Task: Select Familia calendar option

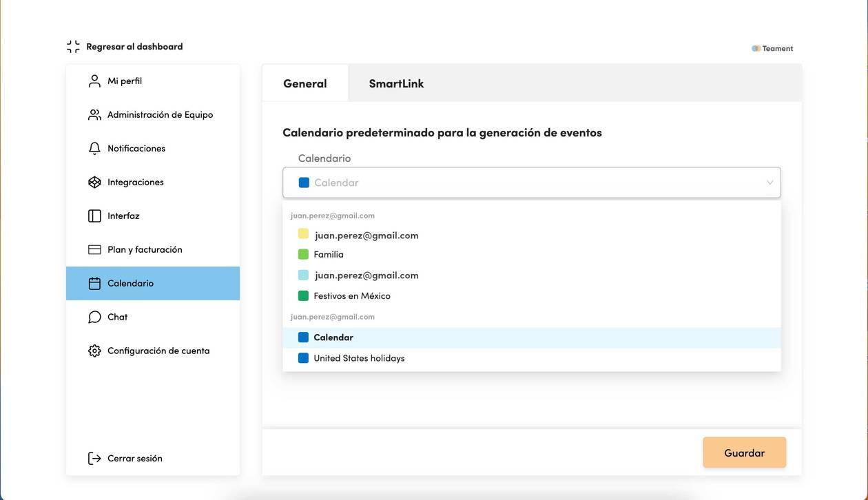Action: point(532,255)
